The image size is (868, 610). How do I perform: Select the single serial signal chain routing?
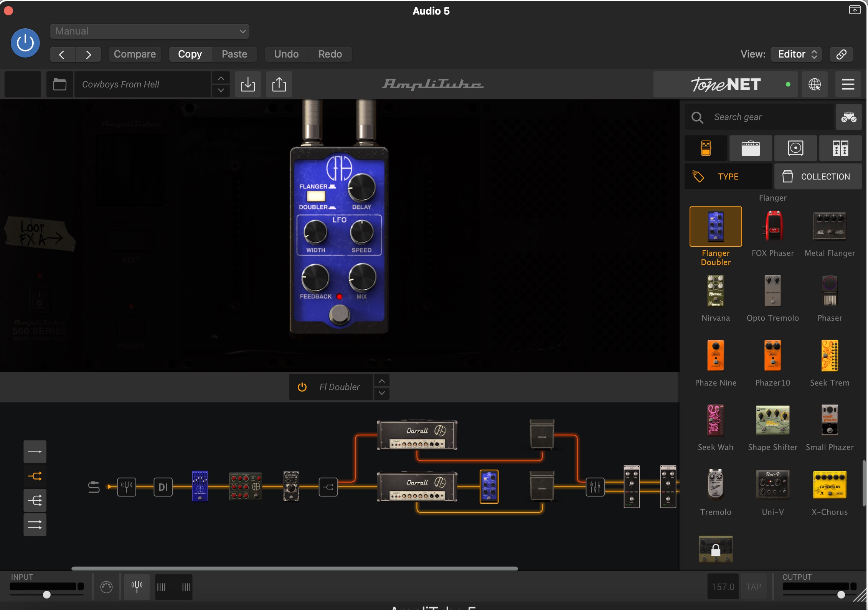pos(35,452)
